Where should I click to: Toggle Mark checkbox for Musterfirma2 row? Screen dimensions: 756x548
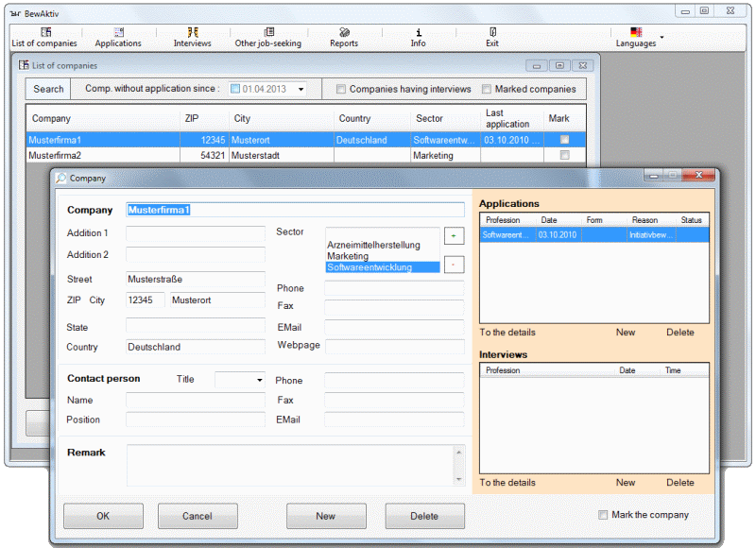tap(564, 155)
